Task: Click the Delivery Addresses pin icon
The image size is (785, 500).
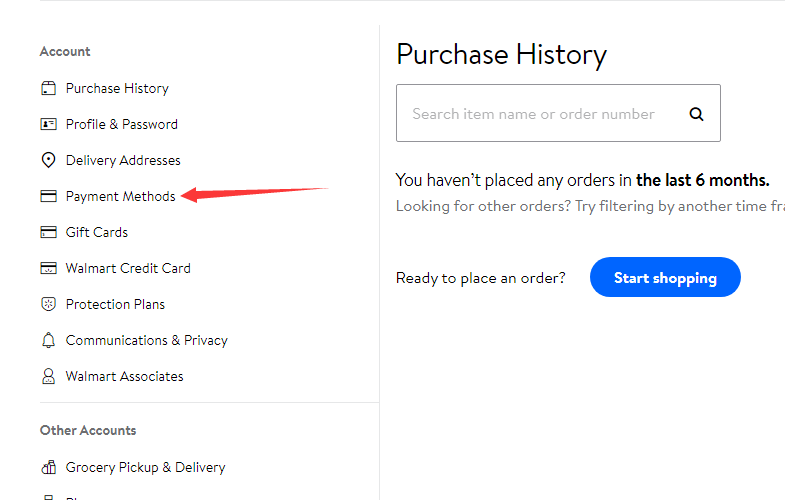Action: pos(48,160)
